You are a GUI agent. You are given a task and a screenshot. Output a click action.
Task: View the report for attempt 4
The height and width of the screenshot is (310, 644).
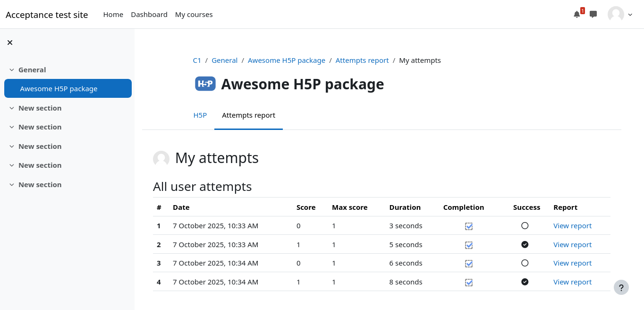click(572, 282)
